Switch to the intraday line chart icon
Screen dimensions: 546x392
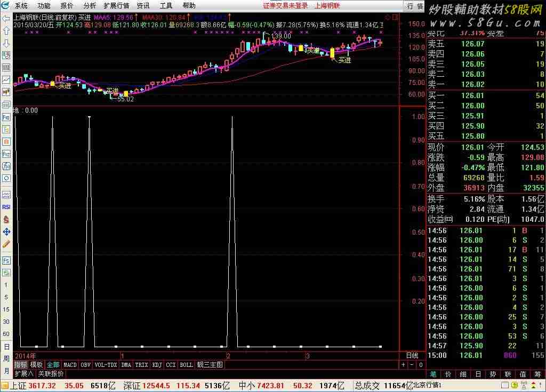[x=6, y=80]
